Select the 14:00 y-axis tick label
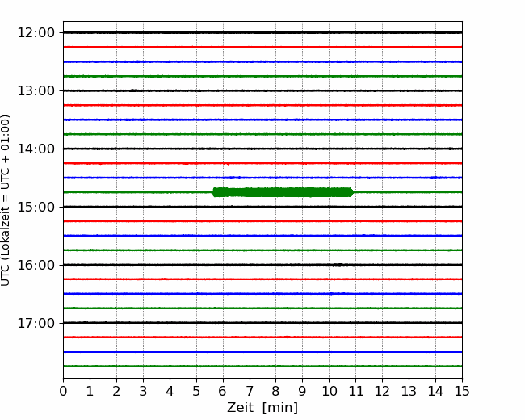 click(x=36, y=149)
